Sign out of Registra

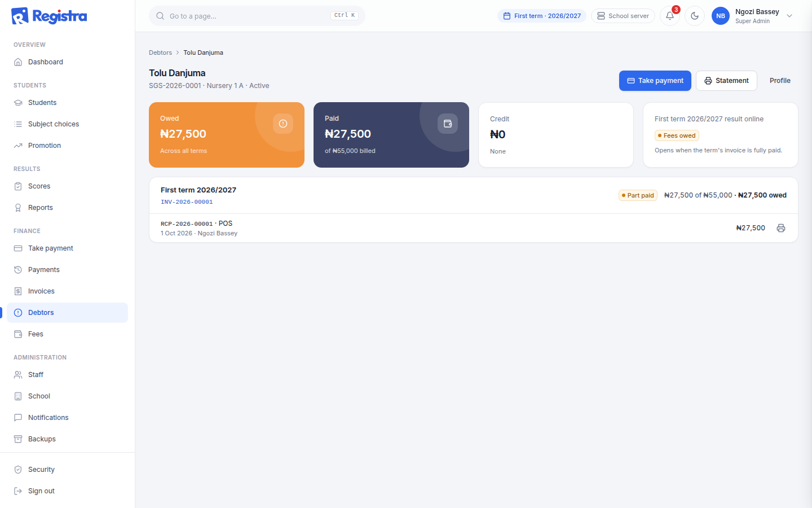pyautogui.click(x=68, y=491)
